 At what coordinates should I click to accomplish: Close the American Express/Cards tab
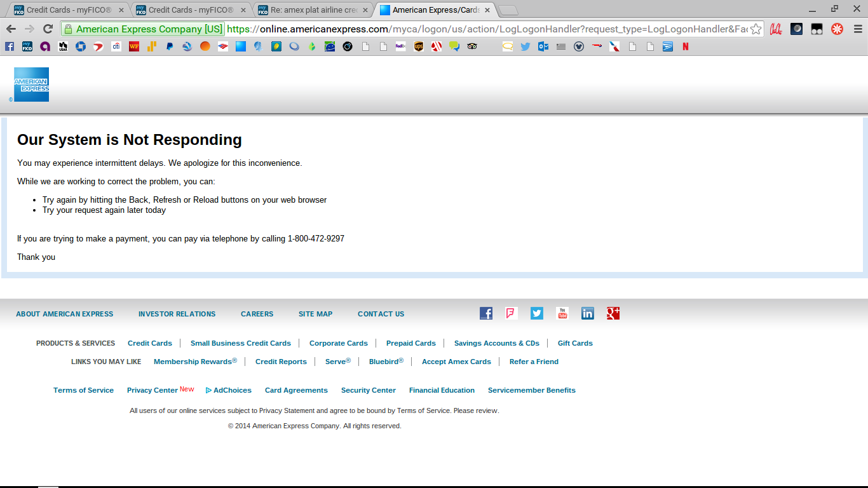click(x=487, y=10)
